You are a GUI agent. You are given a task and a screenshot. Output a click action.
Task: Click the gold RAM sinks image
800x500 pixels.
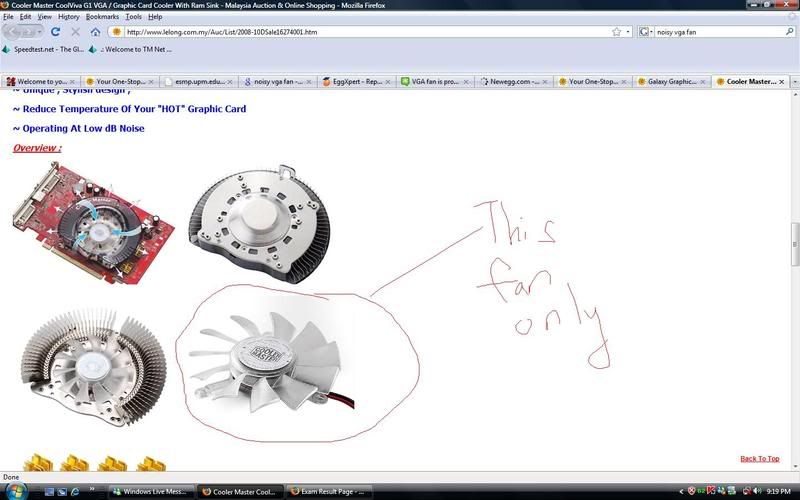(x=94, y=462)
